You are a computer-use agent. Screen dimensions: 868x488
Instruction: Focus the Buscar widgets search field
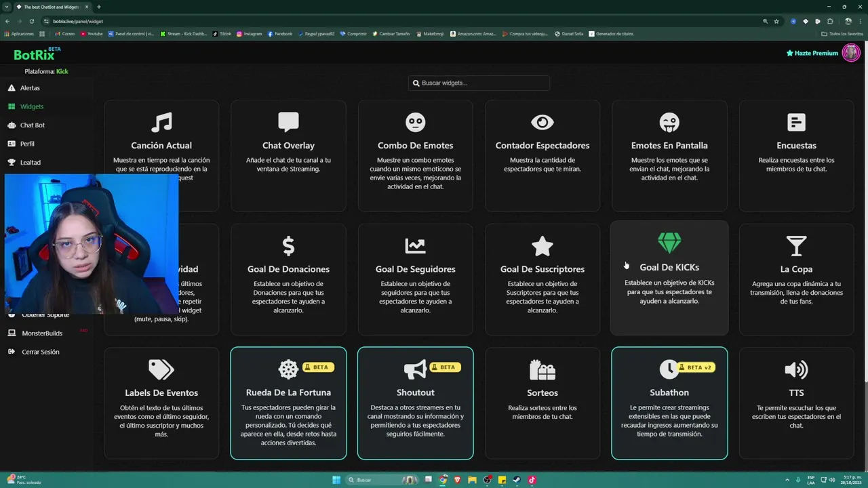[479, 83]
